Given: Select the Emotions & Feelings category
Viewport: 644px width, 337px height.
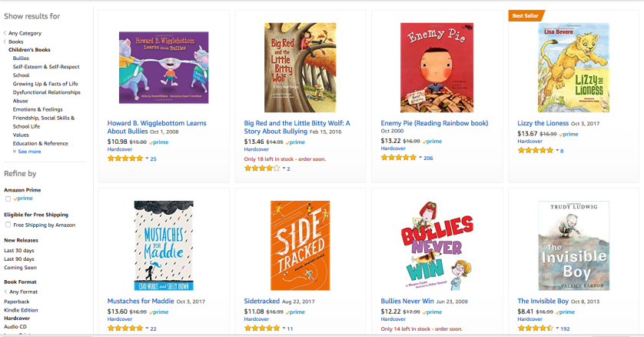Looking at the screenshot, I should [38, 109].
